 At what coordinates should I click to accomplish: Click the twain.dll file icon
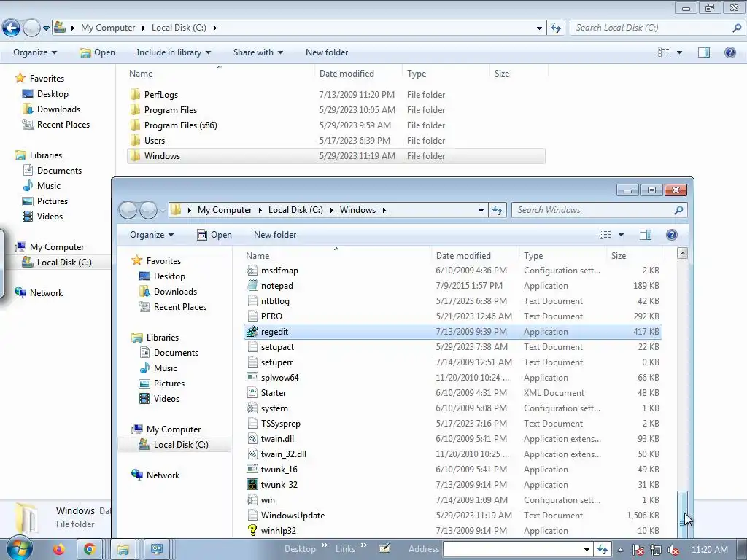(252, 438)
